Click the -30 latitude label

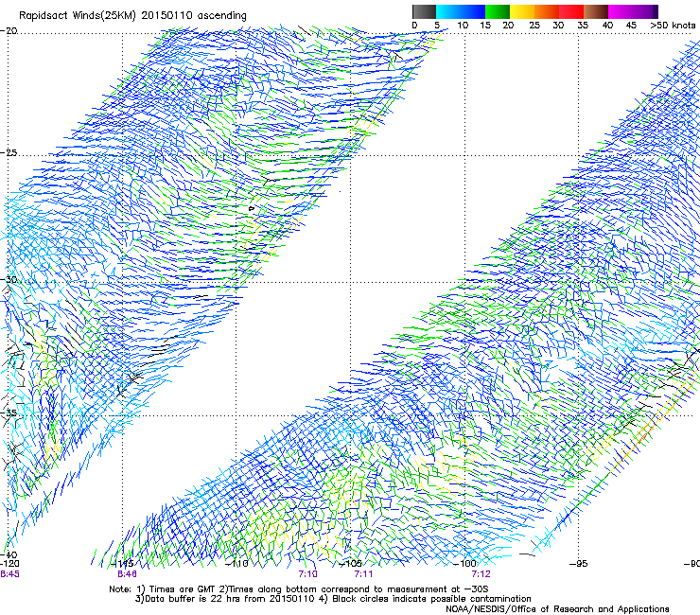coord(9,280)
